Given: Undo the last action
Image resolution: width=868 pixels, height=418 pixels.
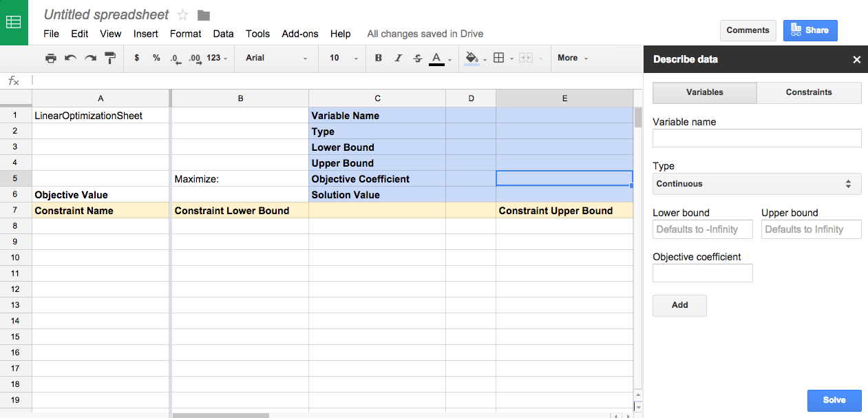Looking at the screenshot, I should [x=70, y=59].
